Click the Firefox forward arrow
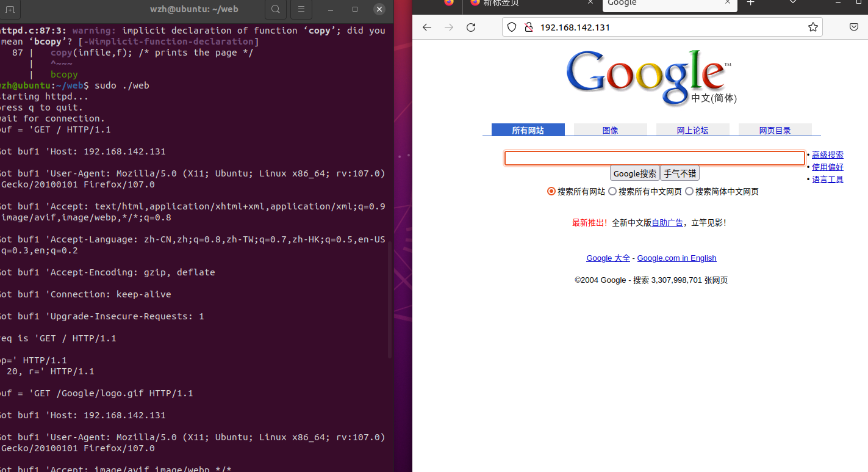Viewport: 868px width, 472px height. (449, 27)
